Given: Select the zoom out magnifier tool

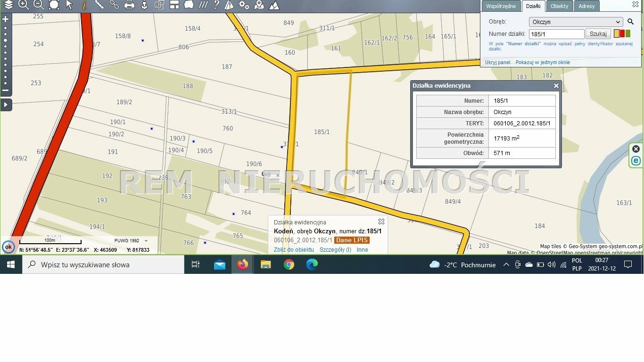Looking at the screenshot, I should click(x=39, y=5).
